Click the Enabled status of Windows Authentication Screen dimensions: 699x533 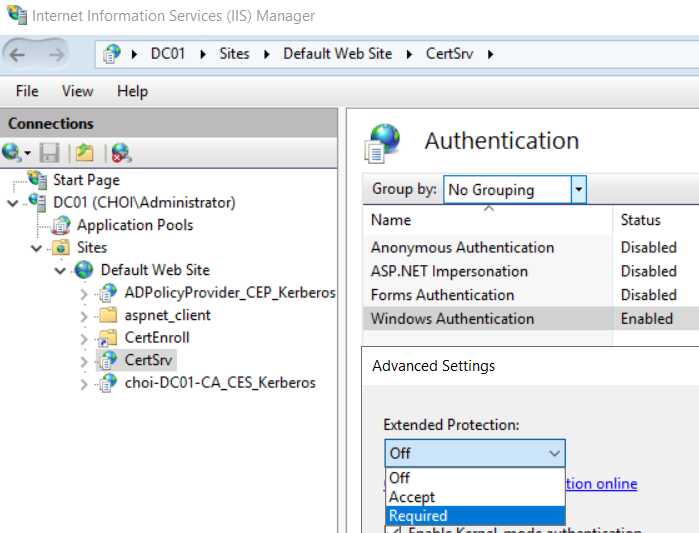(x=647, y=318)
